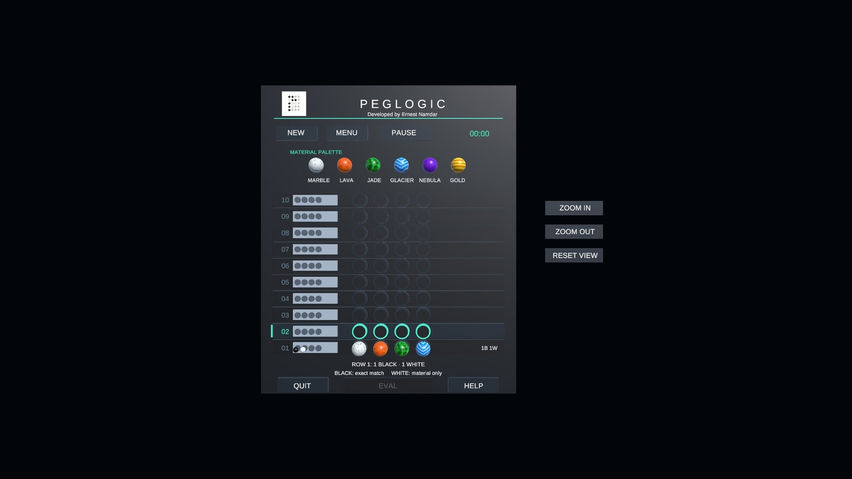The height and width of the screenshot is (479, 852).
Task: Click the 'MATERIAL PALETTE' label
Action: (x=316, y=152)
